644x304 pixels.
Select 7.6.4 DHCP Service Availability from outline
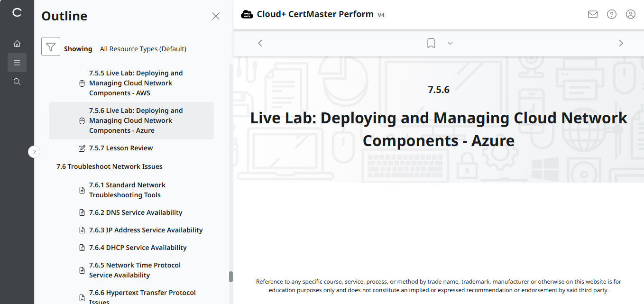[x=137, y=247]
